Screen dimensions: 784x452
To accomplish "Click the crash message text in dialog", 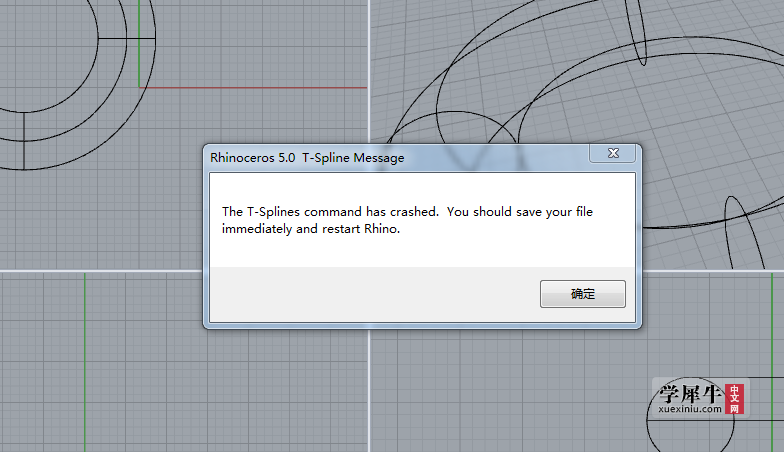I will (x=407, y=220).
